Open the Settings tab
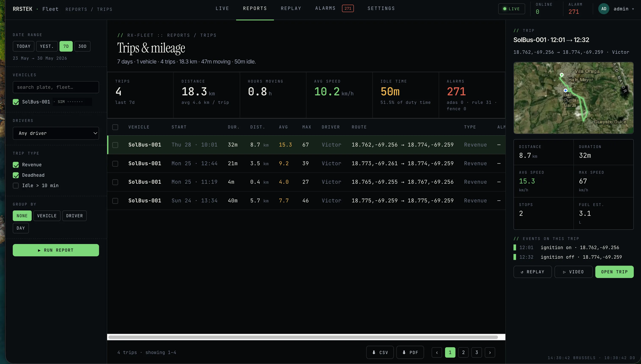Viewport: 641px width, 364px height. (381, 8)
